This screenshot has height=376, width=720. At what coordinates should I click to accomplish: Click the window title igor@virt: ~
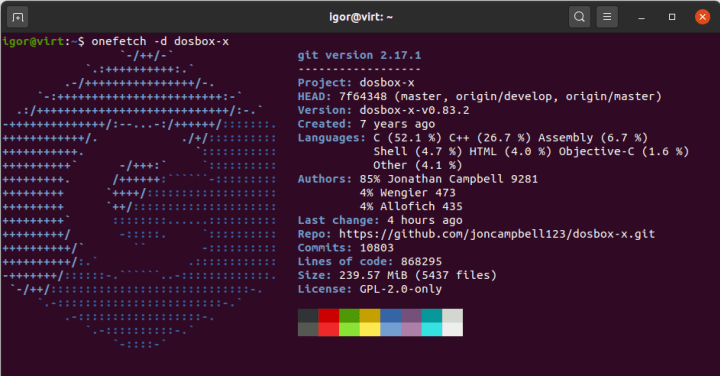click(361, 17)
